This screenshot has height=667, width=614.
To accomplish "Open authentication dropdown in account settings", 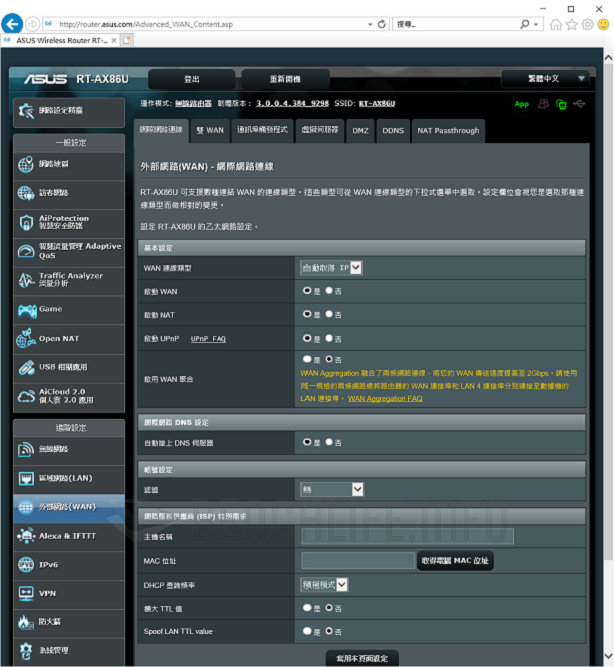I will [x=332, y=489].
